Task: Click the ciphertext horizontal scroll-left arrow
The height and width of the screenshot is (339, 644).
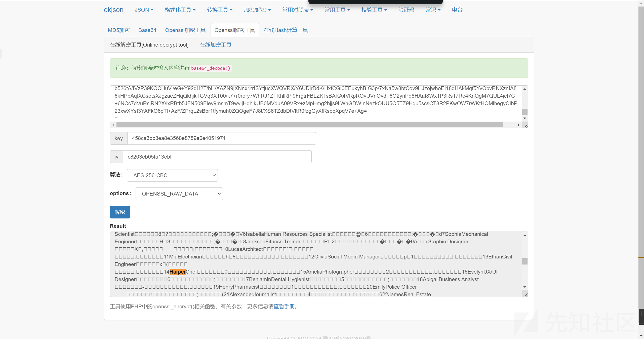Action: coord(113,125)
